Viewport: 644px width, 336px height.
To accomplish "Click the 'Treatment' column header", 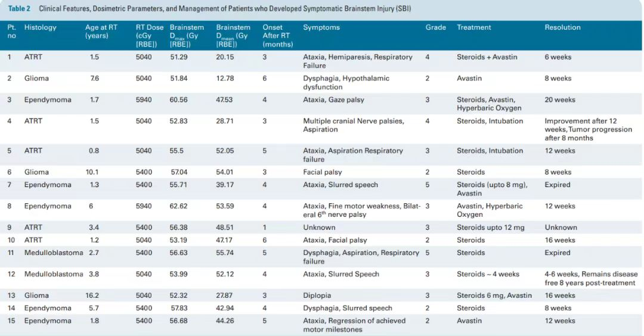I will click(x=473, y=27).
